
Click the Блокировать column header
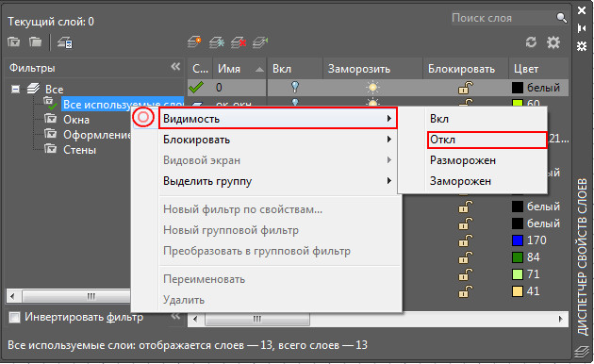click(466, 69)
